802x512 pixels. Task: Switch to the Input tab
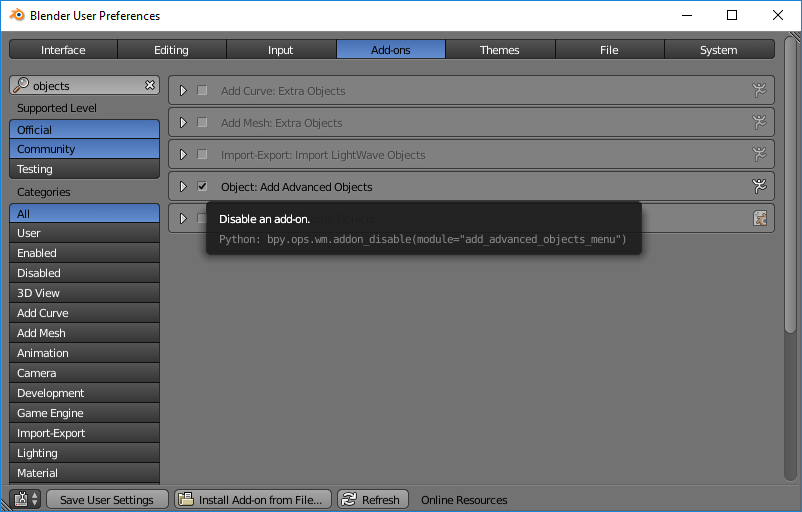[281, 50]
